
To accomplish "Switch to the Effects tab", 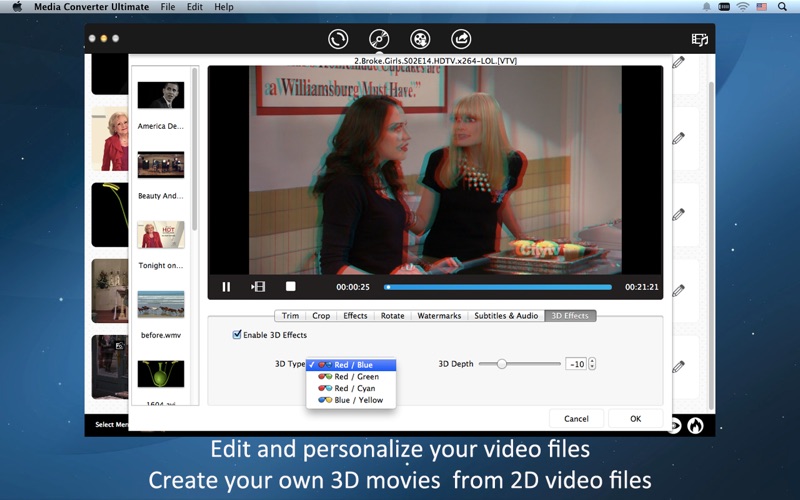I will tap(355, 316).
